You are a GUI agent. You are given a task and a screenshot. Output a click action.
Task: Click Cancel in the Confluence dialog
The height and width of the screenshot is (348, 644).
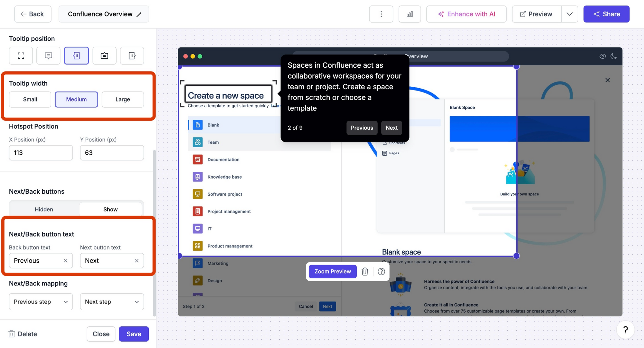coord(306,306)
